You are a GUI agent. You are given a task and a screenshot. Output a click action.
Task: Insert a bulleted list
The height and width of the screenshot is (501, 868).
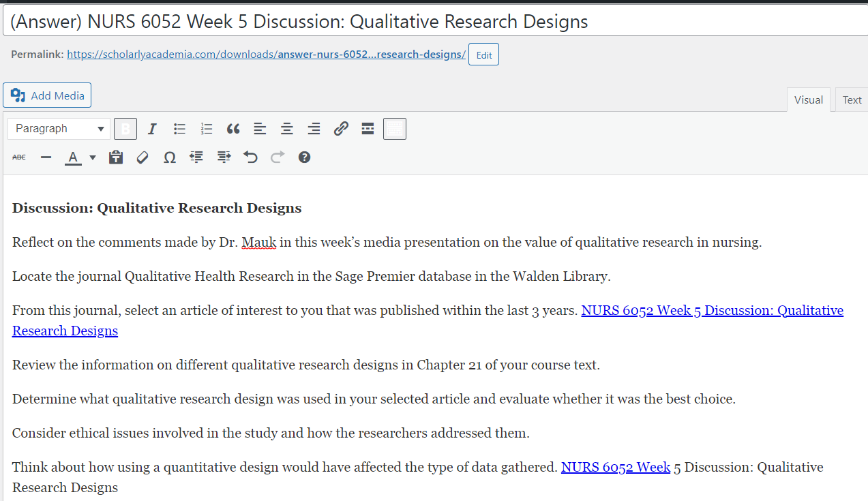[179, 129]
